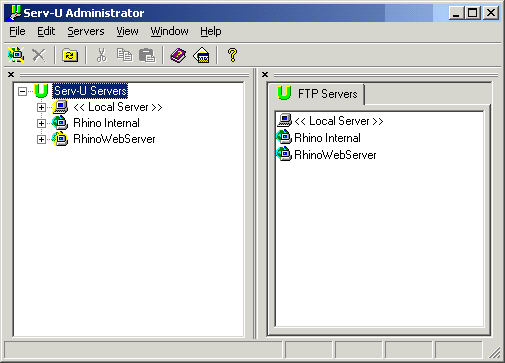The width and height of the screenshot is (505, 363).
Task: Open the purple help book icon
Action: pyautogui.click(x=178, y=55)
